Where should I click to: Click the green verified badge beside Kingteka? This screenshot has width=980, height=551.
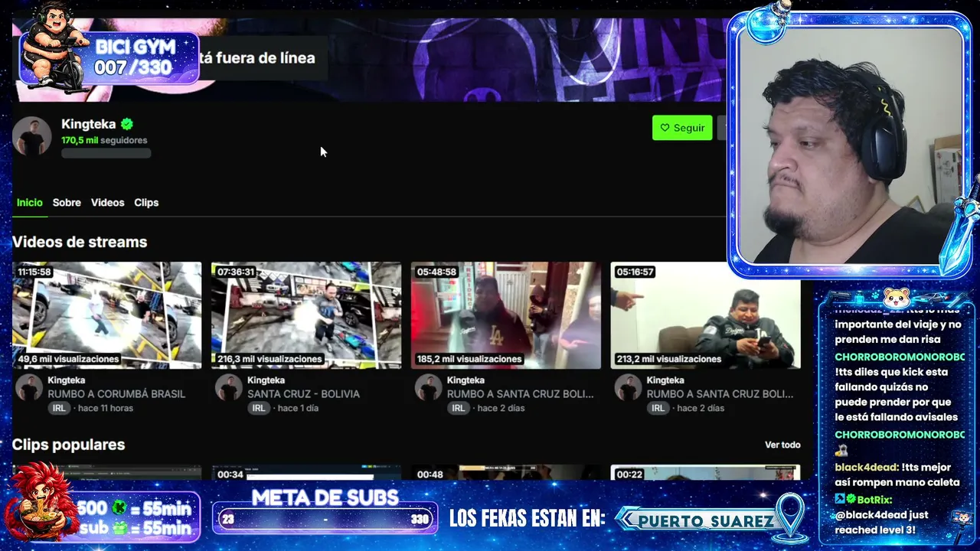127,124
